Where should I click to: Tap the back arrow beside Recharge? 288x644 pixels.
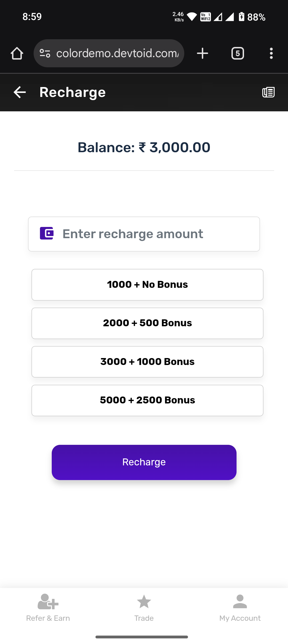[20, 92]
